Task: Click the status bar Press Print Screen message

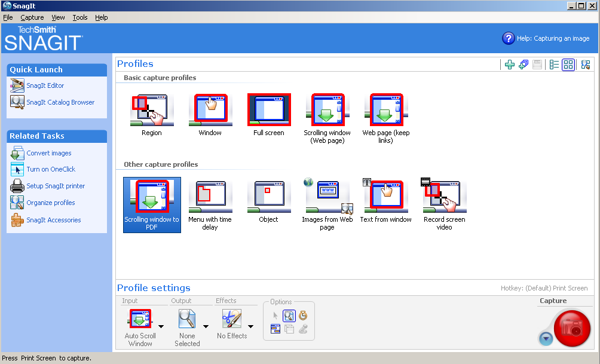Action: [x=46, y=358]
